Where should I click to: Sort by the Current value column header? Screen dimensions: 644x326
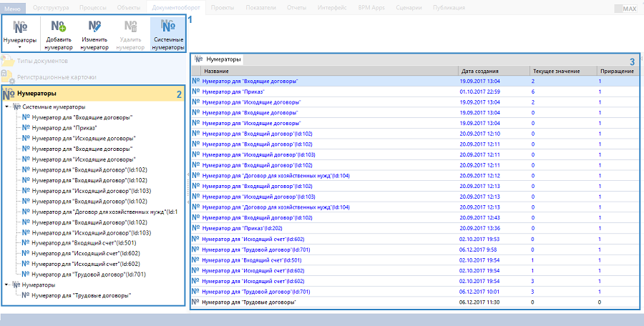coord(562,71)
